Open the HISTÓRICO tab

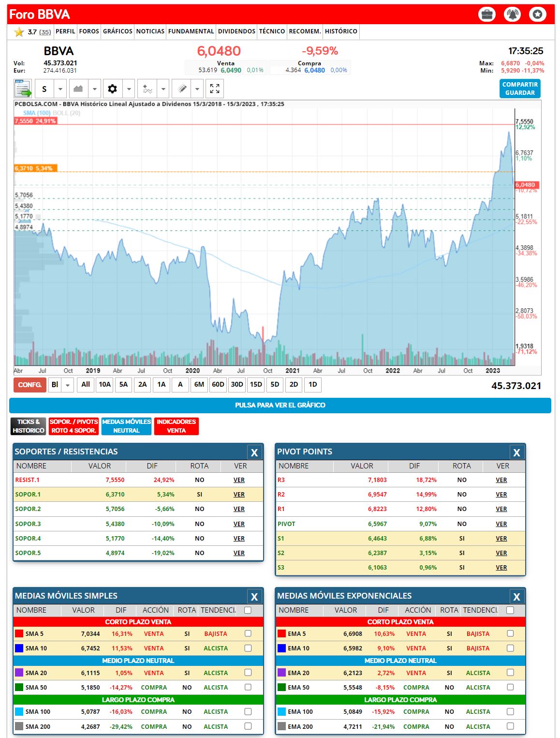pos(341,31)
